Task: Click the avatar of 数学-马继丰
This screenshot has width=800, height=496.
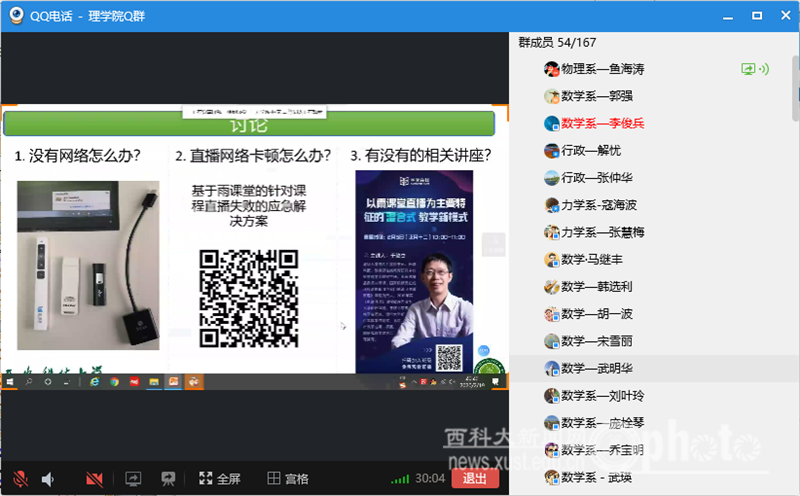Action: tap(552, 259)
